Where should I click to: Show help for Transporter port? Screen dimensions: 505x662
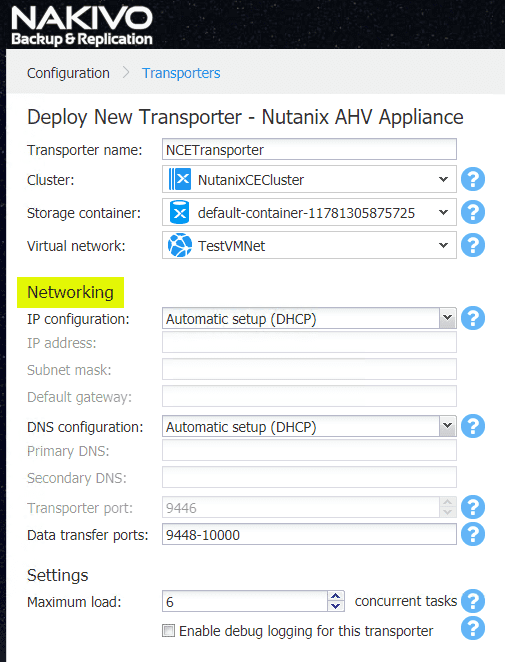[x=472, y=507]
